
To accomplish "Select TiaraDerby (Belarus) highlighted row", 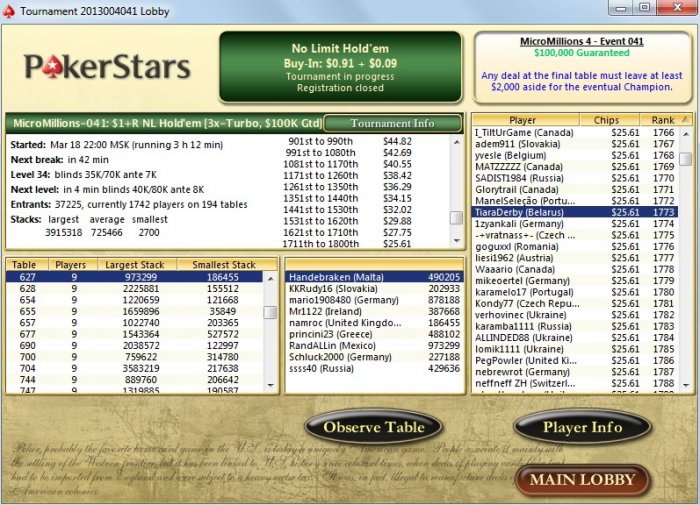I will pyautogui.click(x=575, y=212).
